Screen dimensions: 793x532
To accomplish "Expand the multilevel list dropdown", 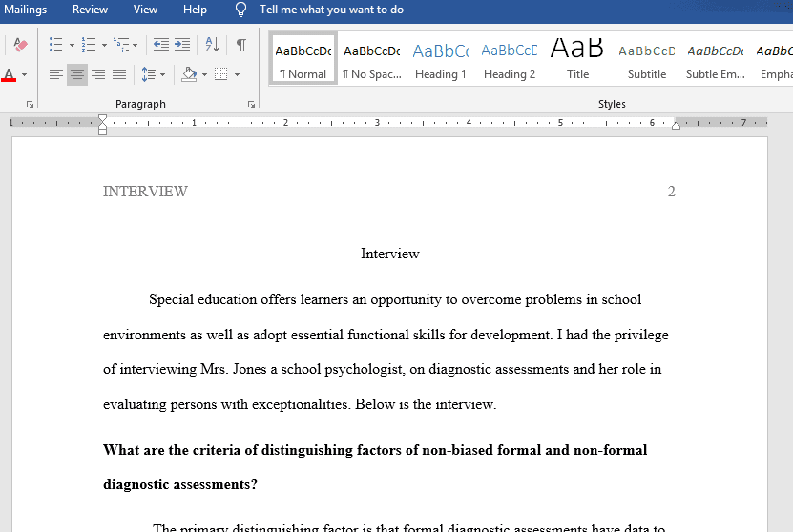I will click(x=136, y=45).
